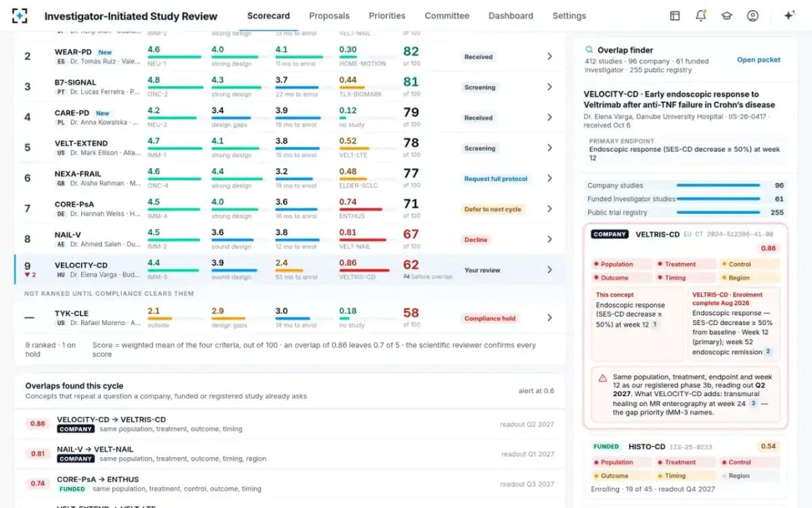This screenshot has width=812, height=508.
Task: Open the layout panel icon in header
Action: 675,16
